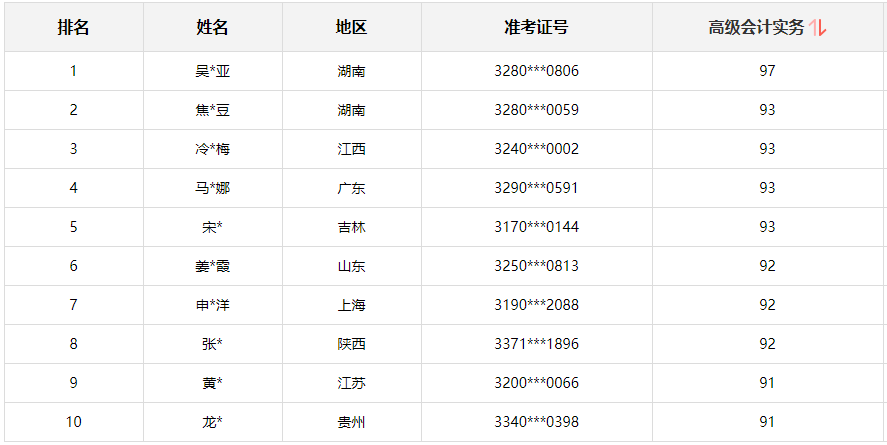
Task: Select region 吉林 in row 5
Action: (351, 227)
